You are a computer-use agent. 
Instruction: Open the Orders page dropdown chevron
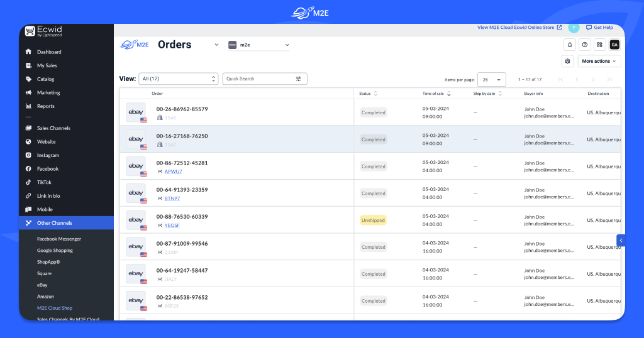[216, 45]
